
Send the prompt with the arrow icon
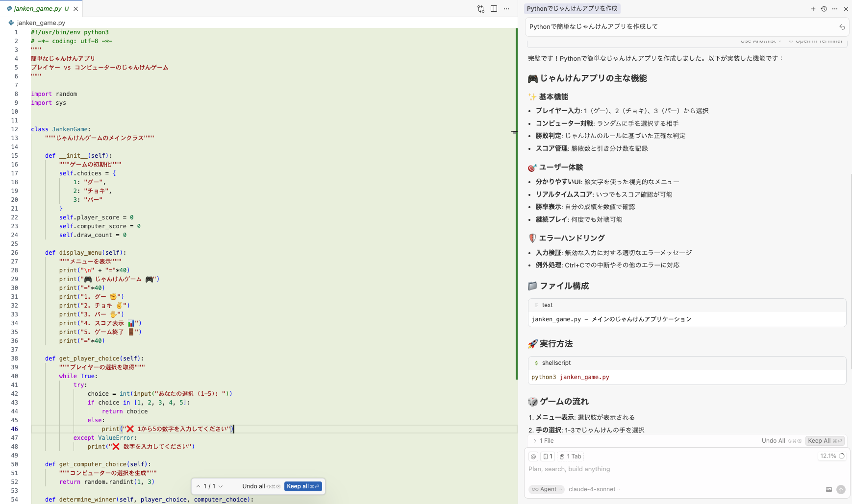[842, 489]
